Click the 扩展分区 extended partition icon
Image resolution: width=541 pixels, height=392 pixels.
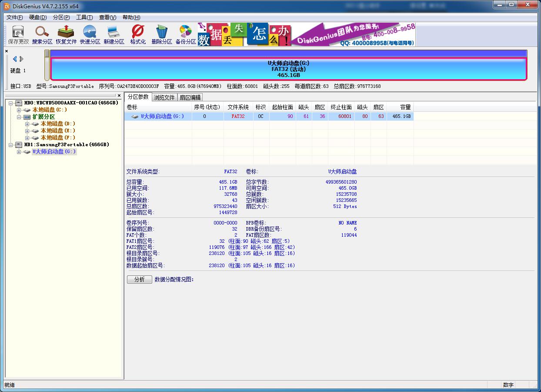(x=27, y=117)
